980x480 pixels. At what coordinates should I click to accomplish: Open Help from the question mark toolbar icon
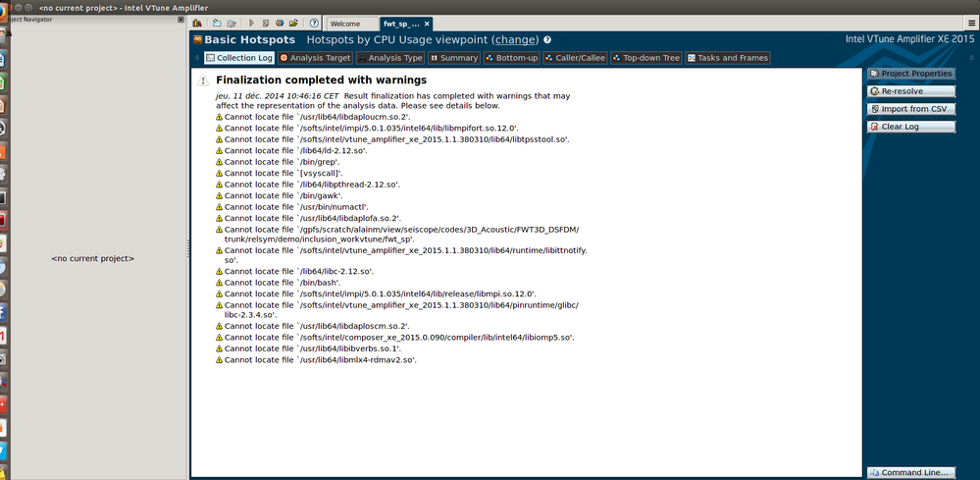coord(314,23)
